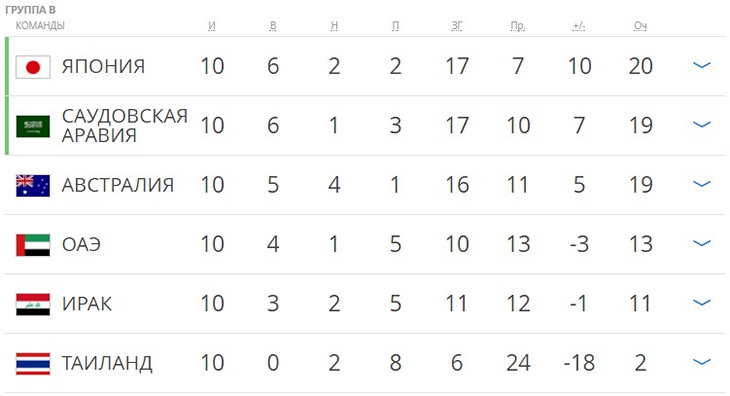Select the Оч points column header

click(640, 26)
